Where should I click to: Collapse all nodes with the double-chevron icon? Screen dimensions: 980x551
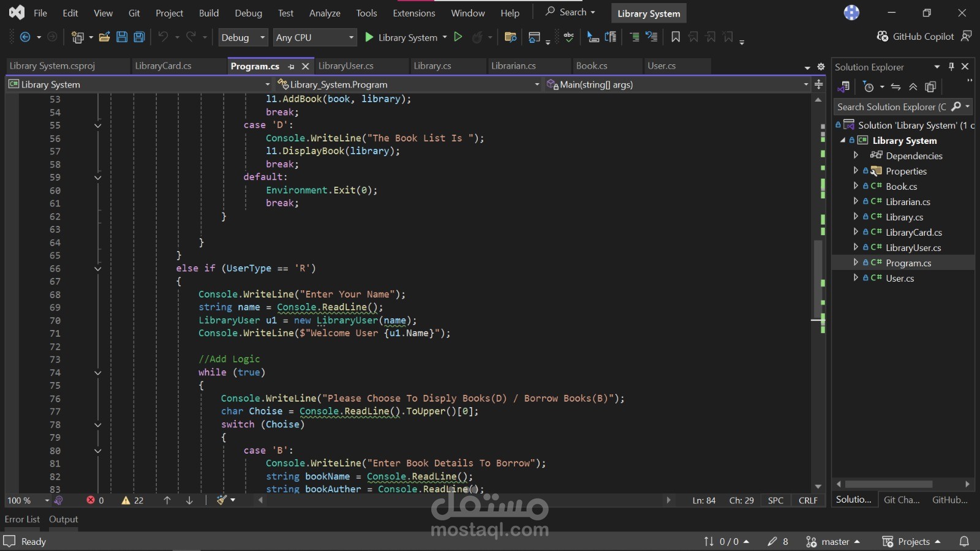[913, 87]
